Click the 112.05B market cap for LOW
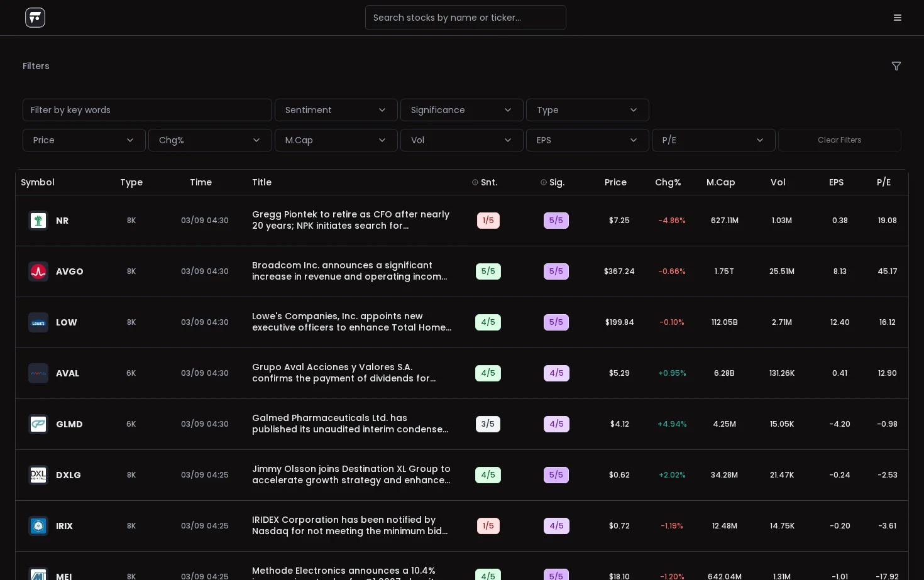Screen dimensions: 924x580 coord(725,322)
